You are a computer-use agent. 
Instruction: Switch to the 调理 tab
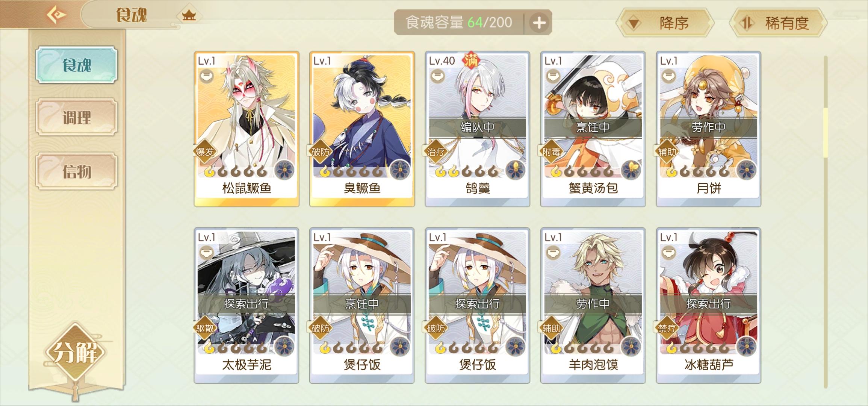pos(77,117)
